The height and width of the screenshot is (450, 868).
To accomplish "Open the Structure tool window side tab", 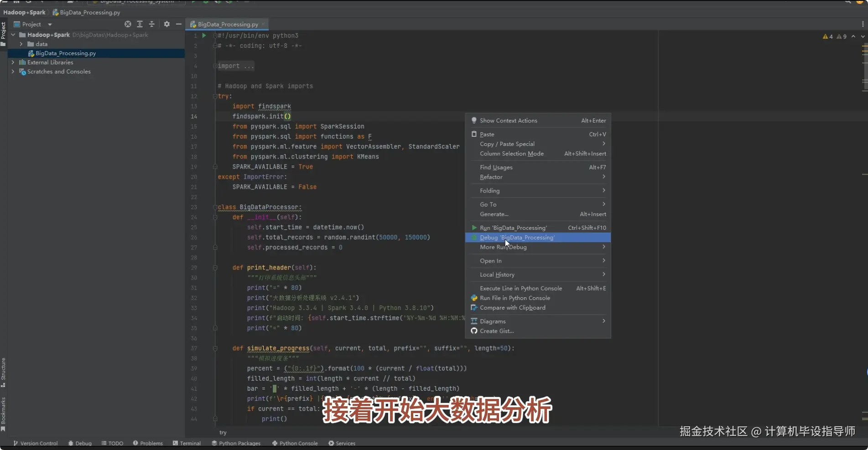I will [x=3, y=372].
